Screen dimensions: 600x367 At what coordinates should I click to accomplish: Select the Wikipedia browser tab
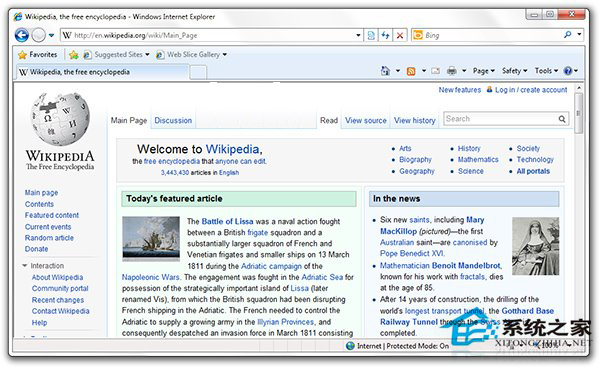pos(102,72)
